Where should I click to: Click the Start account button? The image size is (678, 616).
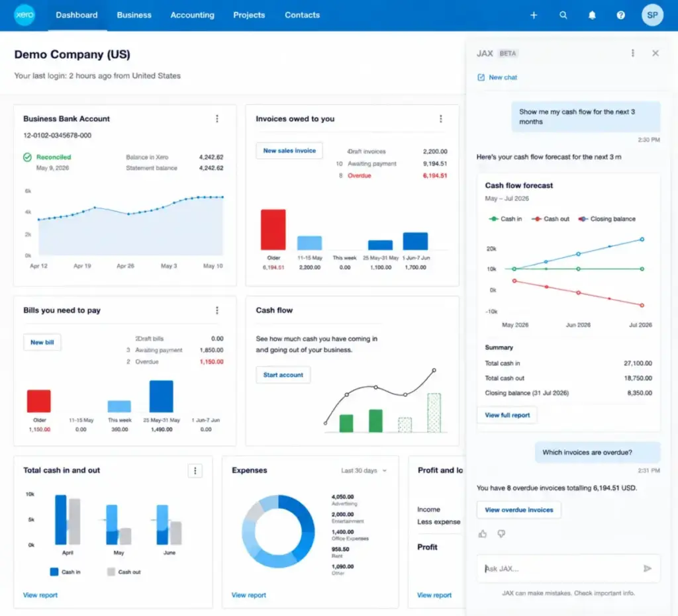click(x=283, y=375)
